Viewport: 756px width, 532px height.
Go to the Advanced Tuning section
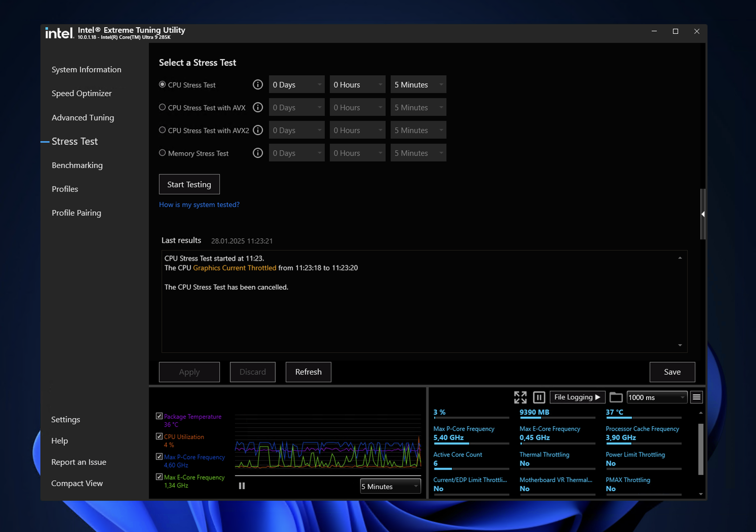[83, 118]
